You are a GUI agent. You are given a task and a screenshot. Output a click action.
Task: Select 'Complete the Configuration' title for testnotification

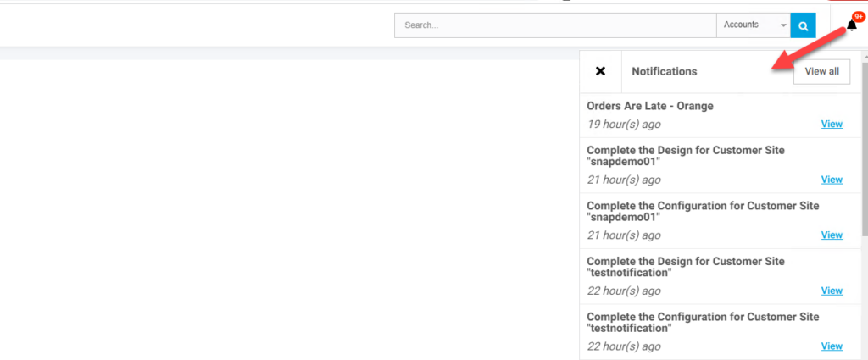703,323
